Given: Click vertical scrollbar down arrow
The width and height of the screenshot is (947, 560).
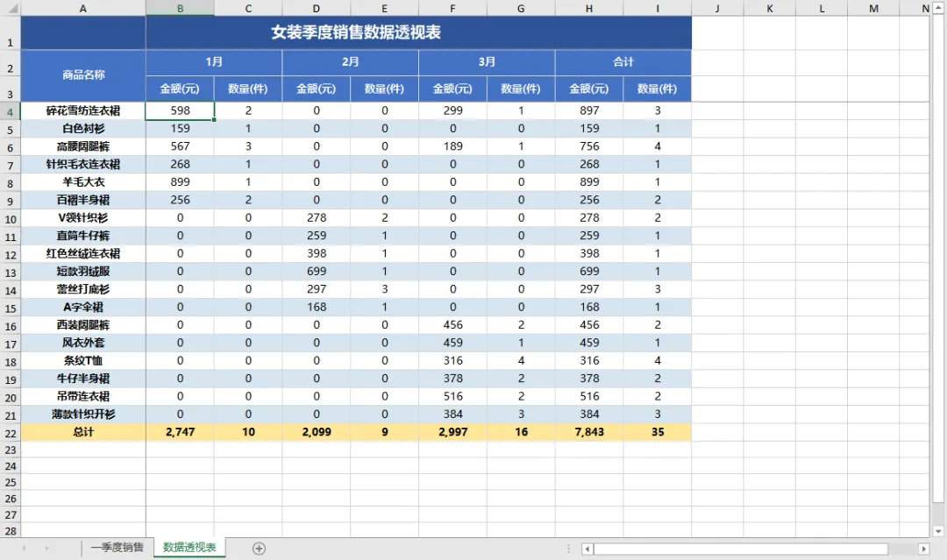Looking at the screenshot, I should 937,532.
